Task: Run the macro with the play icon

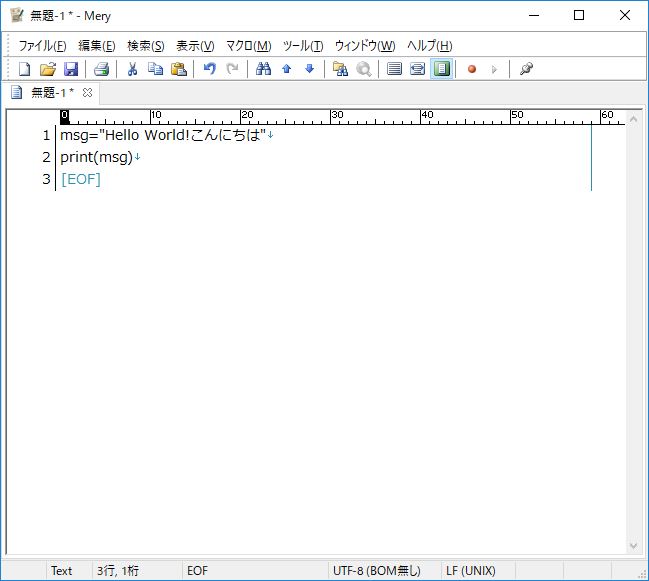Action: pos(494,69)
